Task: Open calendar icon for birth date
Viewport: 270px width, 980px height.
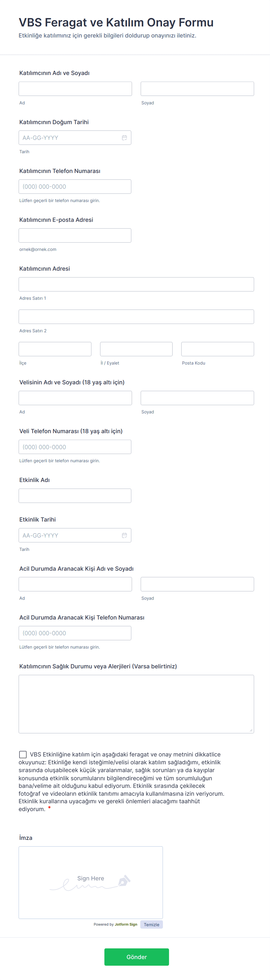Action: tap(124, 138)
